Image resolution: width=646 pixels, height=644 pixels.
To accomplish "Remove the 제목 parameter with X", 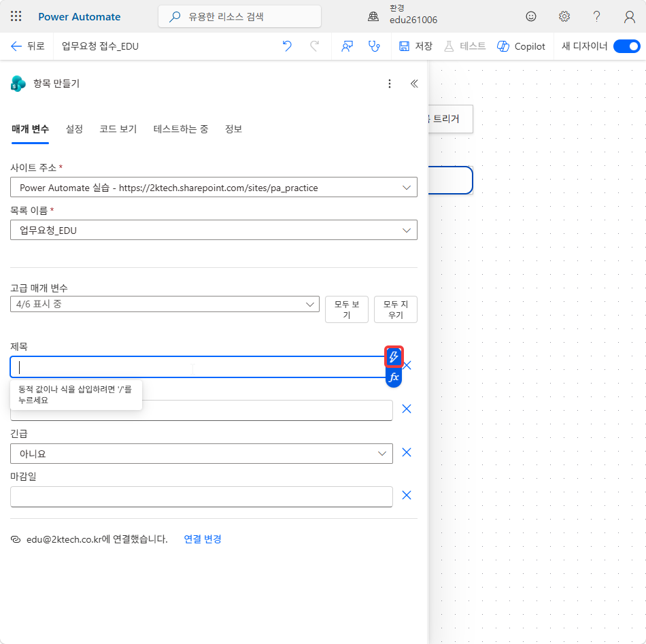I will (x=408, y=365).
